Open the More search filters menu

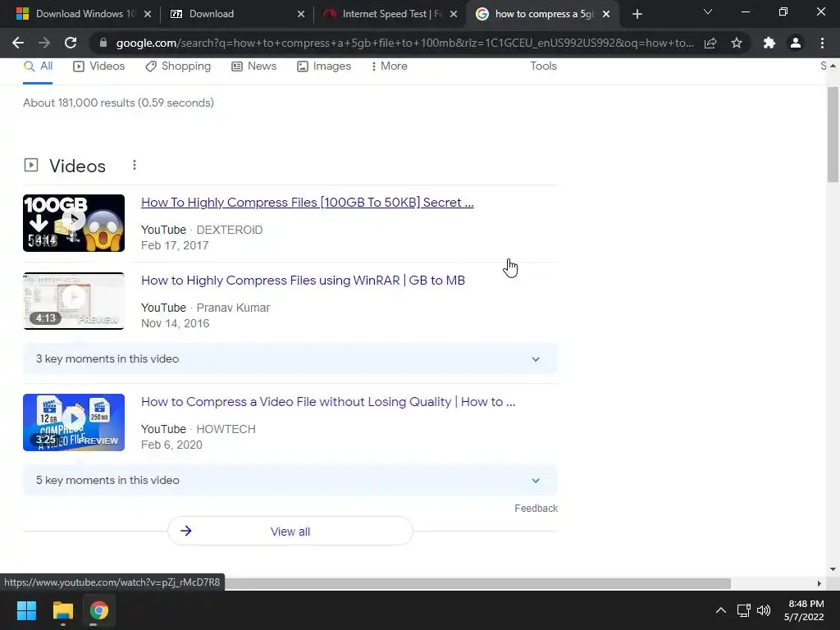390,66
